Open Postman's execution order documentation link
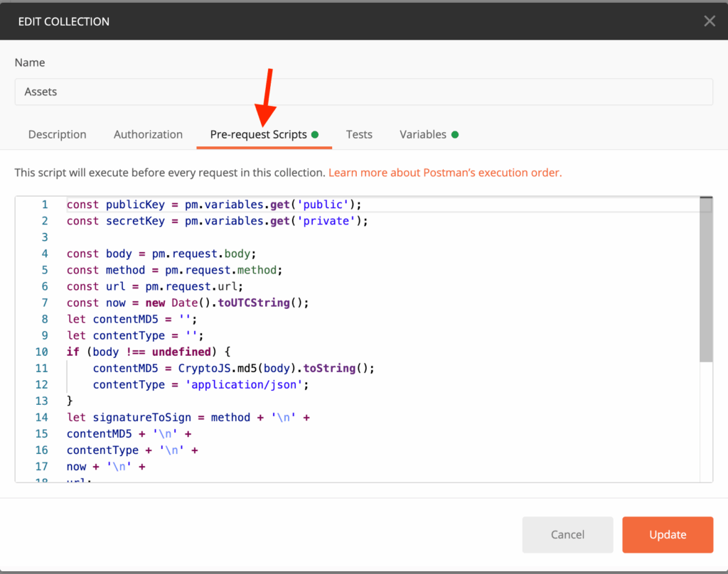The height and width of the screenshot is (574, 728). click(x=444, y=172)
